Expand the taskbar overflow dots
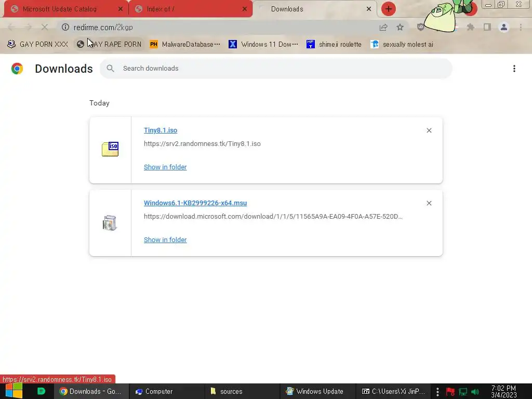 [437, 392]
